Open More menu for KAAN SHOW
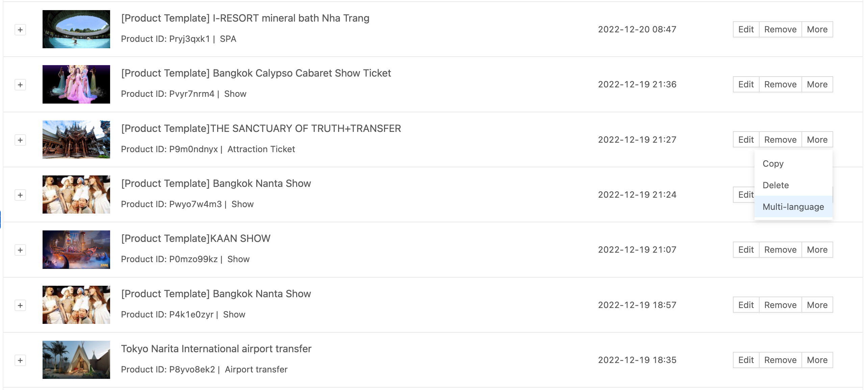 [817, 250]
